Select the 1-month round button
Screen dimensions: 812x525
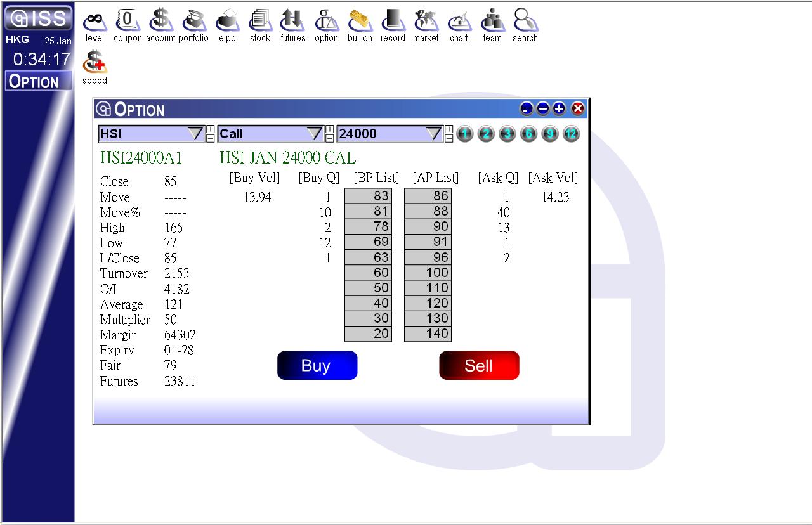(465, 134)
